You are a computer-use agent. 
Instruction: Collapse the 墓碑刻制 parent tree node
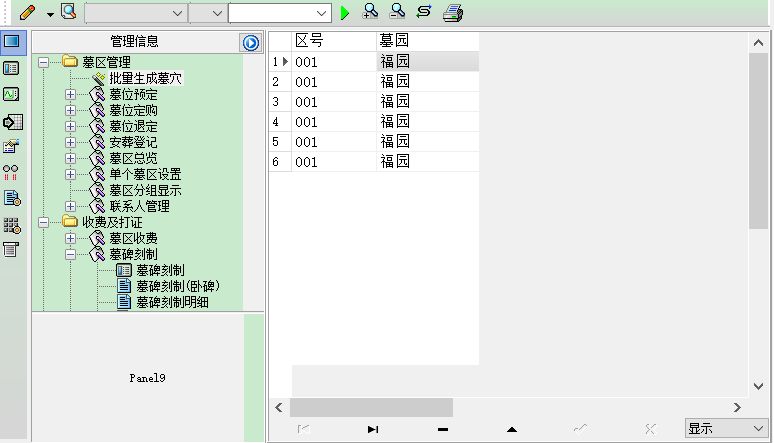71,254
